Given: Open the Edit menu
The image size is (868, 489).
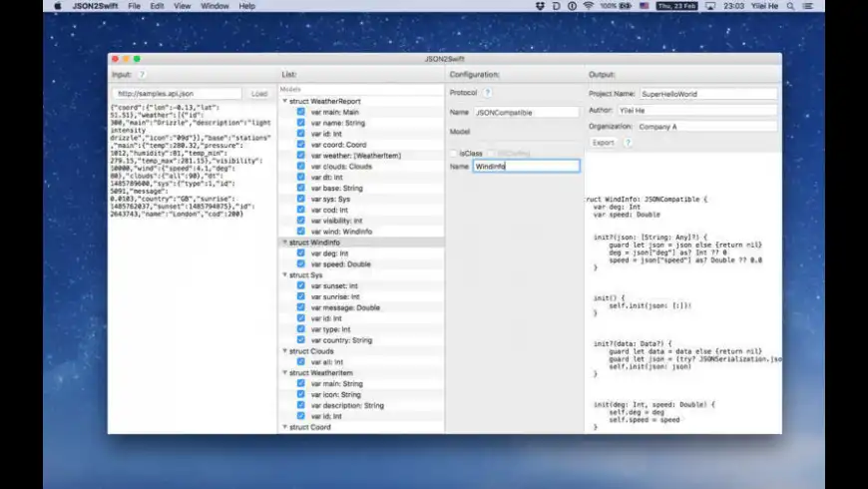Looking at the screenshot, I should 157,6.
